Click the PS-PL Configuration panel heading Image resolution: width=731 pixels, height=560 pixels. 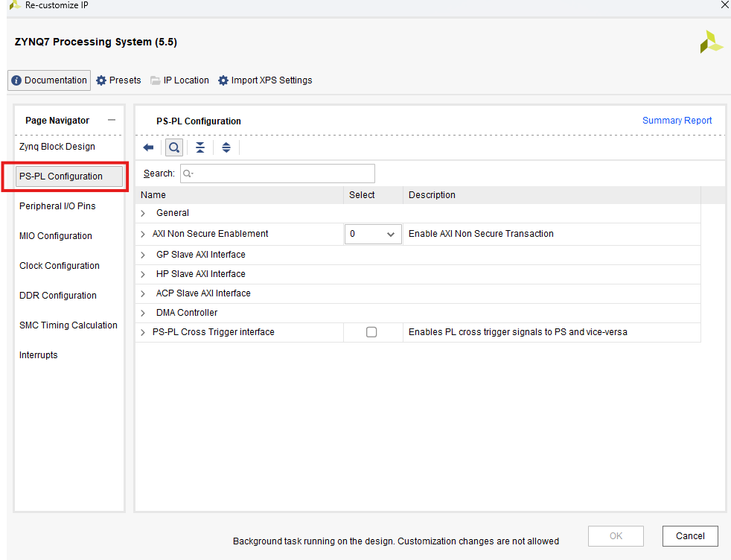[x=199, y=121]
